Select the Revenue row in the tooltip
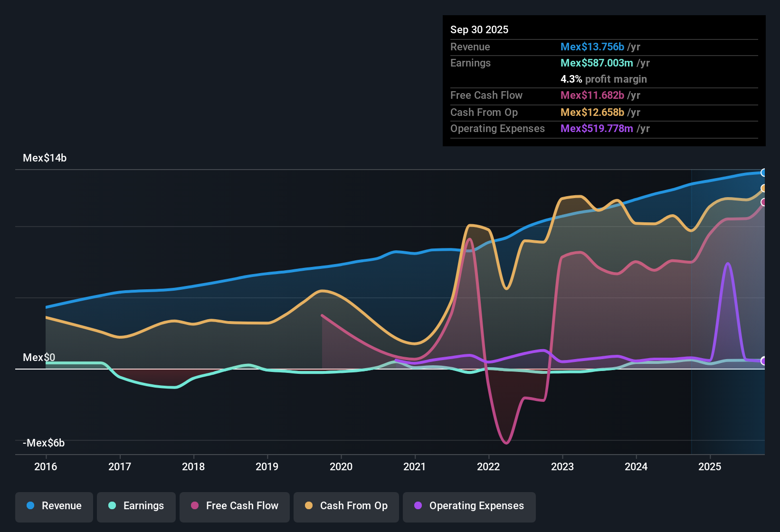The height and width of the screenshot is (532, 780). coord(603,47)
